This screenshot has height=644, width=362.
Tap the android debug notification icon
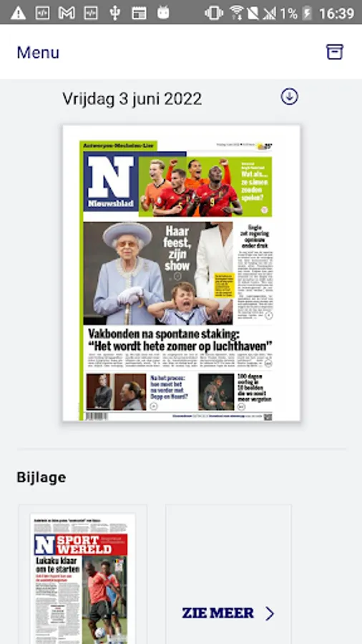click(x=163, y=13)
